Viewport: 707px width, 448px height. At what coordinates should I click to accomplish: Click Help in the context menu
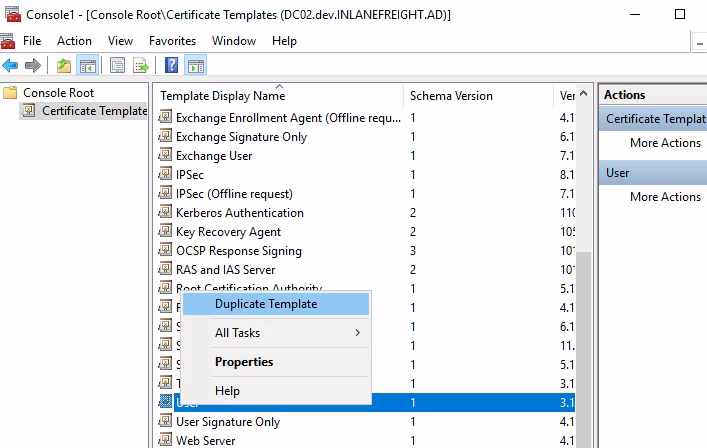227,391
